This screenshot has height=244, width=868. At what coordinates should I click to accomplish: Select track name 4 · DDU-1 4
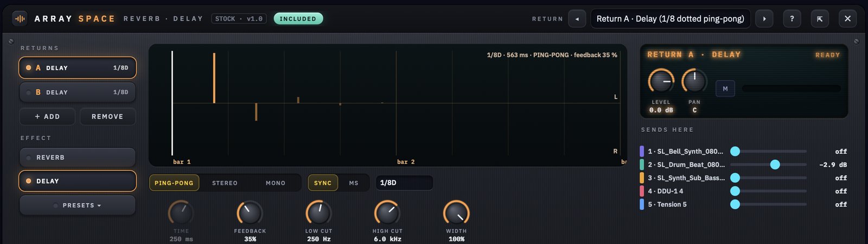click(x=666, y=191)
